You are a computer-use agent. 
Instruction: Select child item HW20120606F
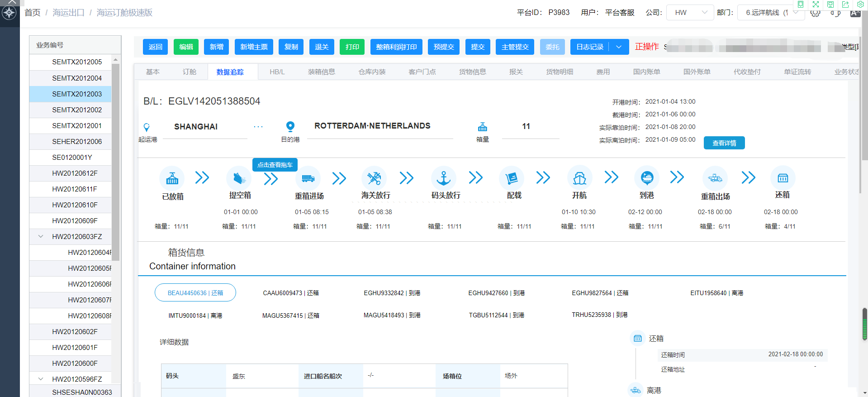[71, 284]
